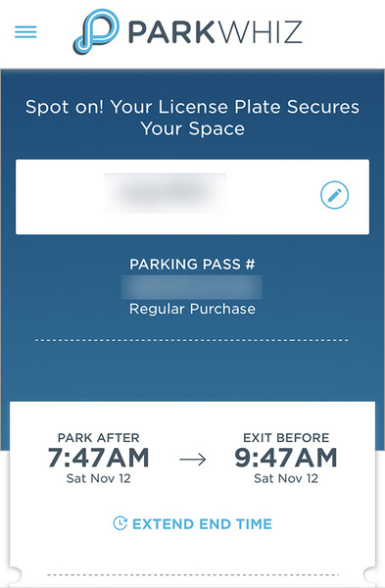Tap the EXIT BEFORE label
This screenshot has width=385, height=588.
coord(286,438)
